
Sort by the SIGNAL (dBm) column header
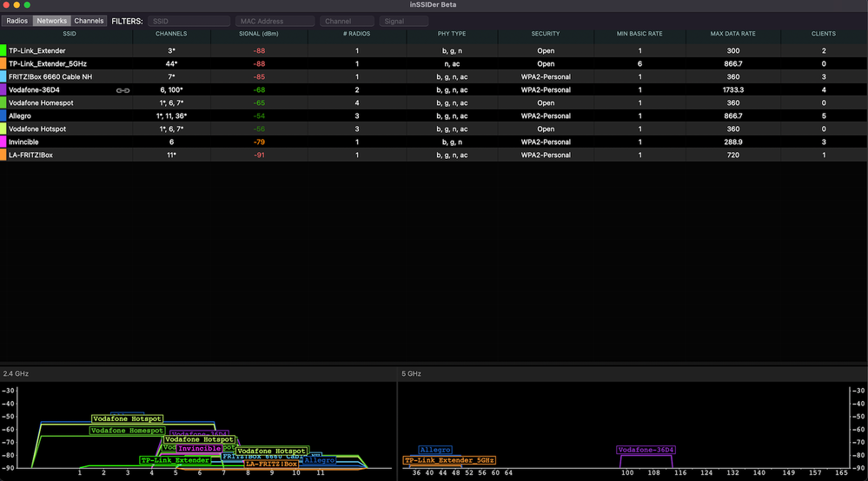point(259,34)
